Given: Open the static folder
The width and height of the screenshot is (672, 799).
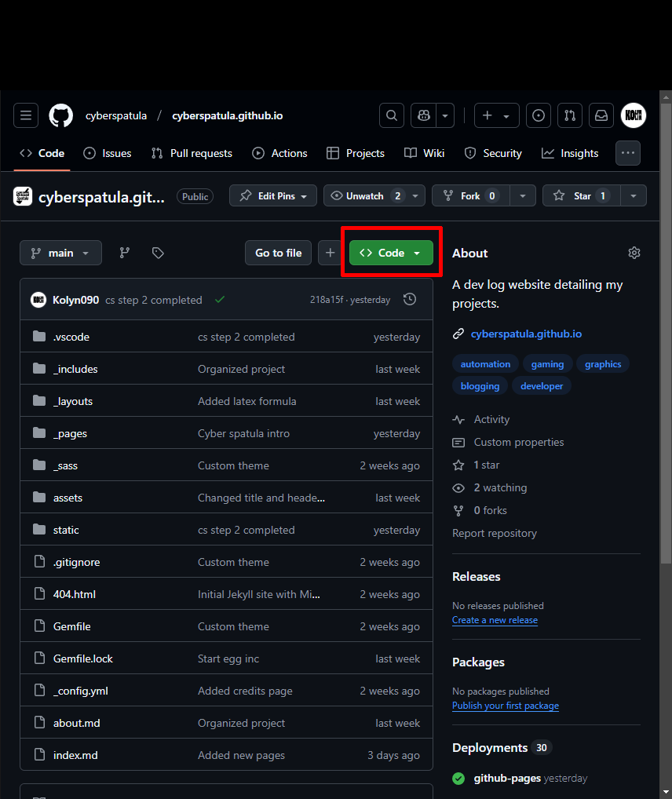Looking at the screenshot, I should coord(66,530).
